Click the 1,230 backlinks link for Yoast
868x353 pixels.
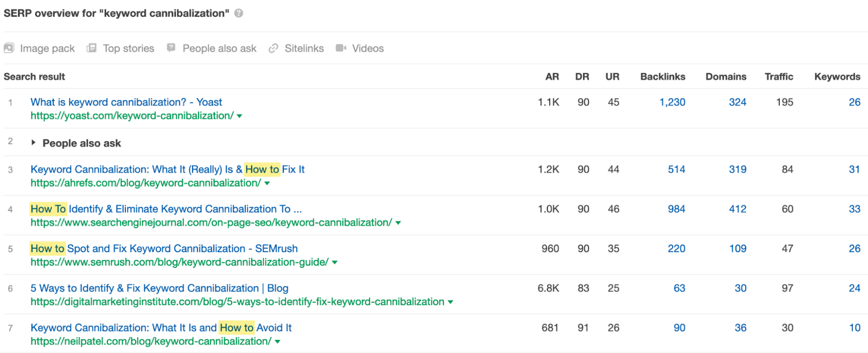pos(672,102)
